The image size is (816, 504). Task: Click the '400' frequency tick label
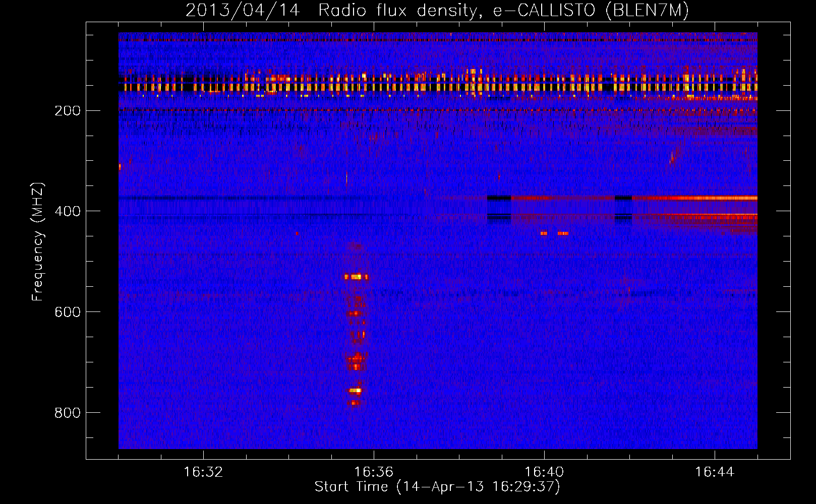click(68, 211)
